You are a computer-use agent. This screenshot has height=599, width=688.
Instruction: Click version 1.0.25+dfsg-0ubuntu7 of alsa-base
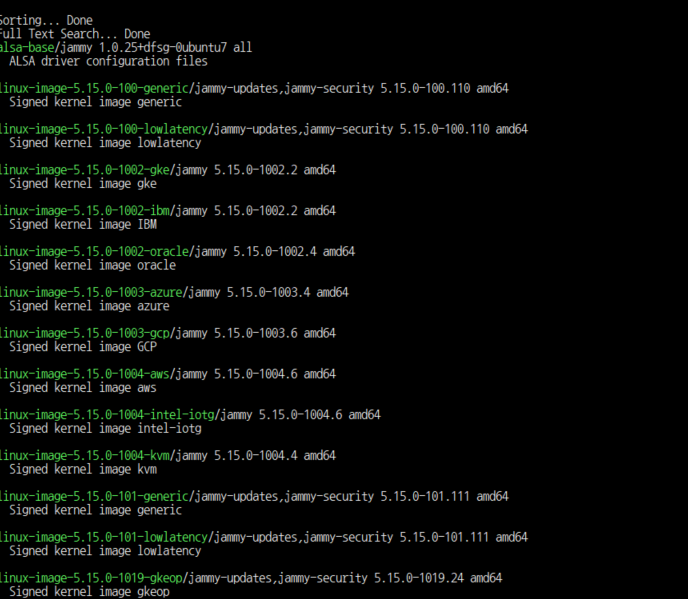(163, 47)
